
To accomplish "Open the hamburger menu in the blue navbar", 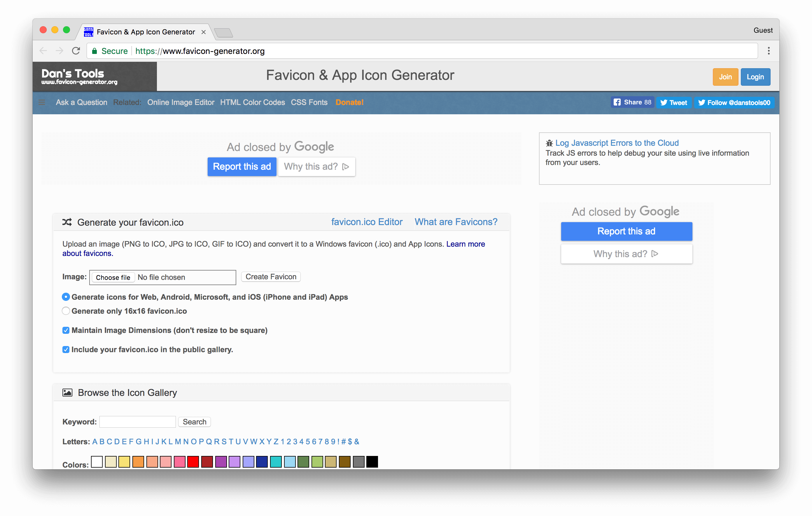I will click(42, 102).
